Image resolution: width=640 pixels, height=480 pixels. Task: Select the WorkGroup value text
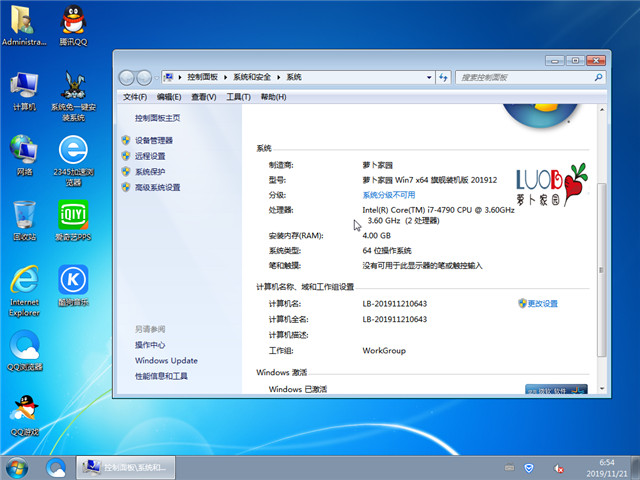coord(384,351)
